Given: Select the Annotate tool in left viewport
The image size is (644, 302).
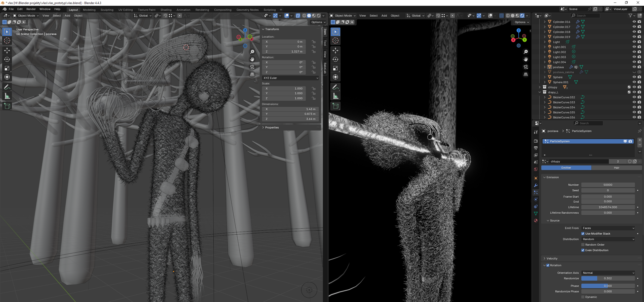Looking at the screenshot, I should 7,87.
